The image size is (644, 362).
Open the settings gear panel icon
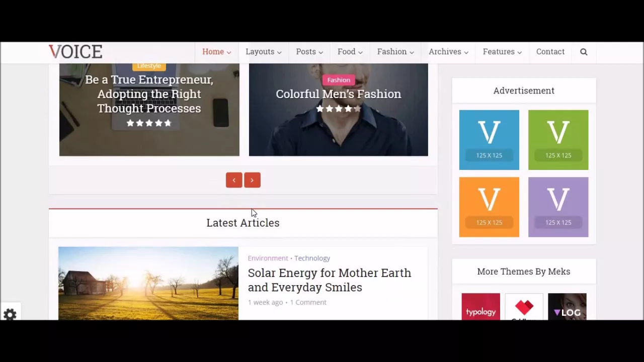(x=10, y=315)
